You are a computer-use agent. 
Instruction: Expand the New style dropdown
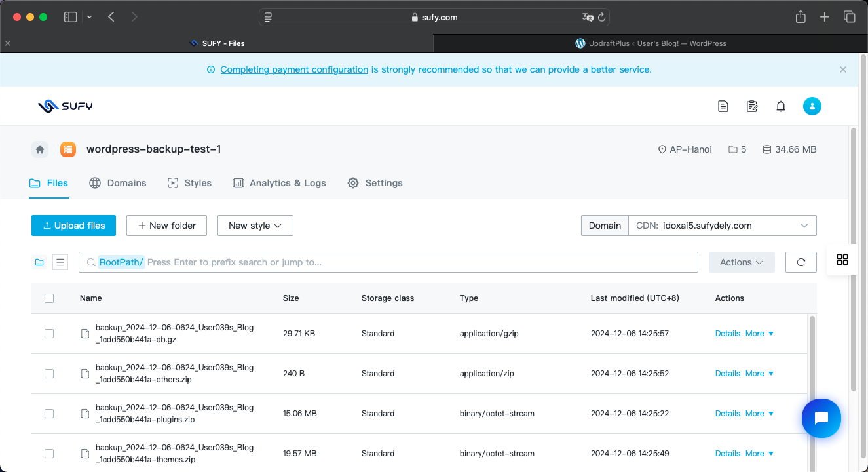255,226
